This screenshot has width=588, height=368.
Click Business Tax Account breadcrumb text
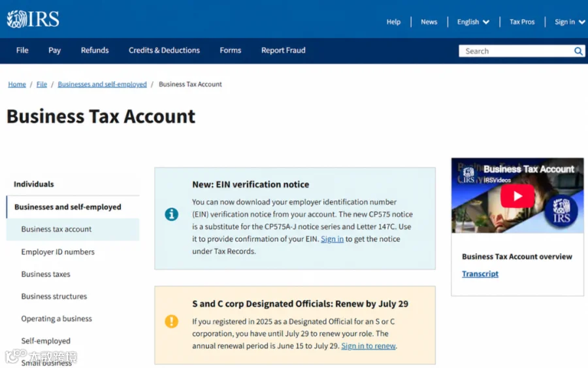tap(190, 84)
